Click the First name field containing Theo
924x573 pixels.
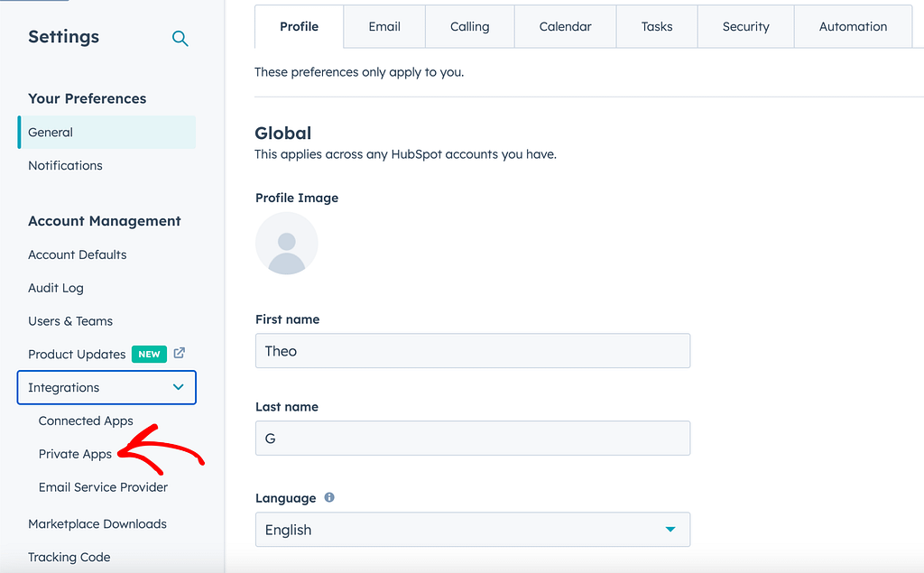(473, 351)
